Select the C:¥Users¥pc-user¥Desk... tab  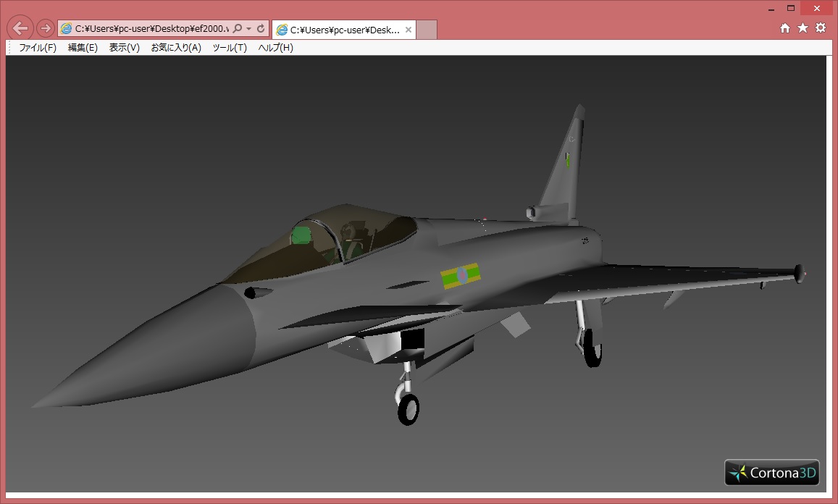pyautogui.click(x=338, y=30)
